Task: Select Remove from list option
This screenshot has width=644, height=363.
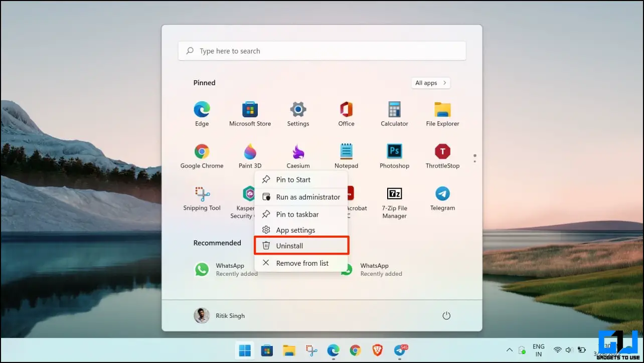Action: pyautogui.click(x=301, y=263)
